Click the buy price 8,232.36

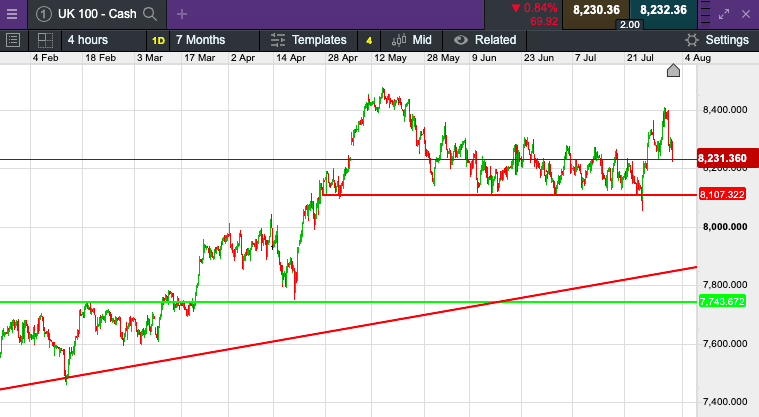coord(663,10)
